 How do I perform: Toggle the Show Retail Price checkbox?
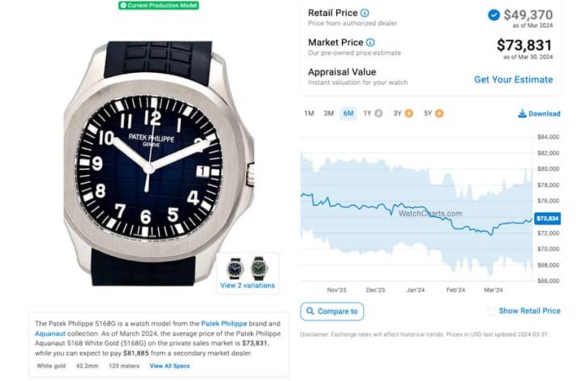(491, 311)
